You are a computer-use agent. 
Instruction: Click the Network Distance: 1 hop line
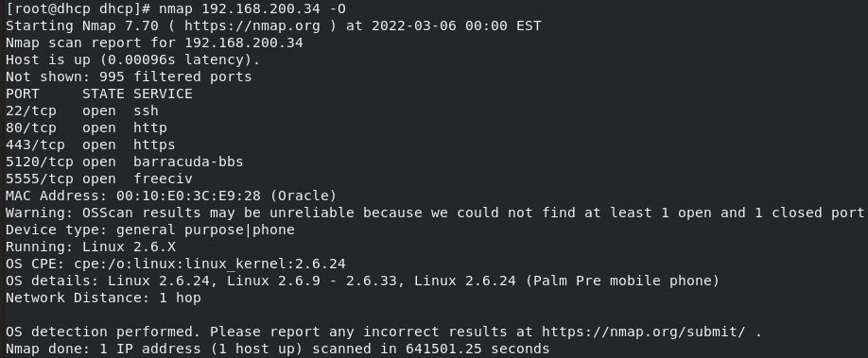(x=103, y=298)
